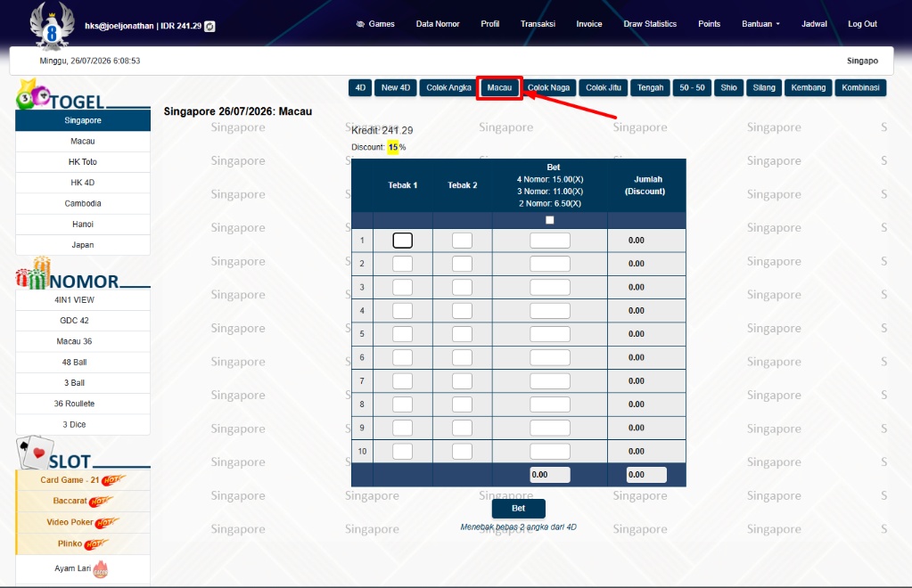Click the NOMOR casino chips icon
912x588 pixels.
tap(33, 274)
